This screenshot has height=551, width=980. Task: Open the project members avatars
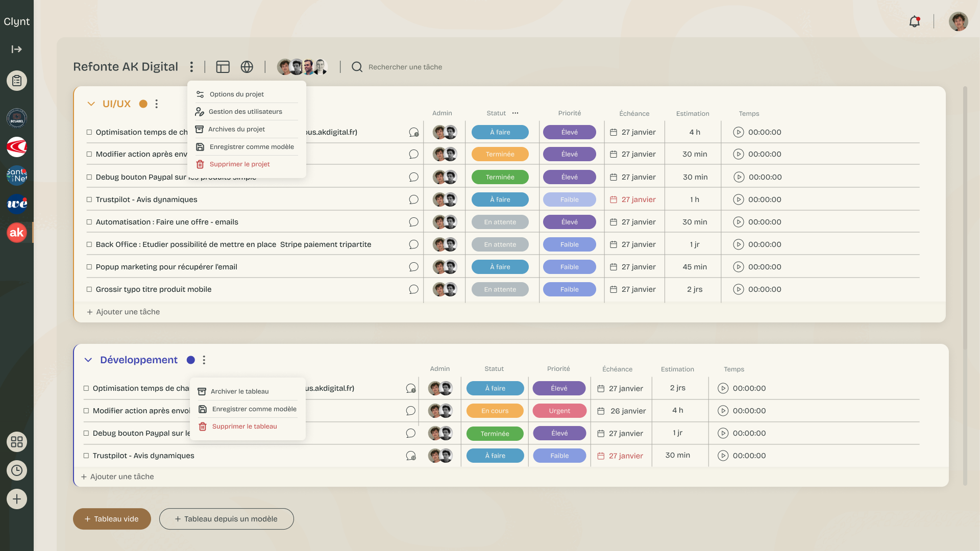pyautogui.click(x=302, y=67)
